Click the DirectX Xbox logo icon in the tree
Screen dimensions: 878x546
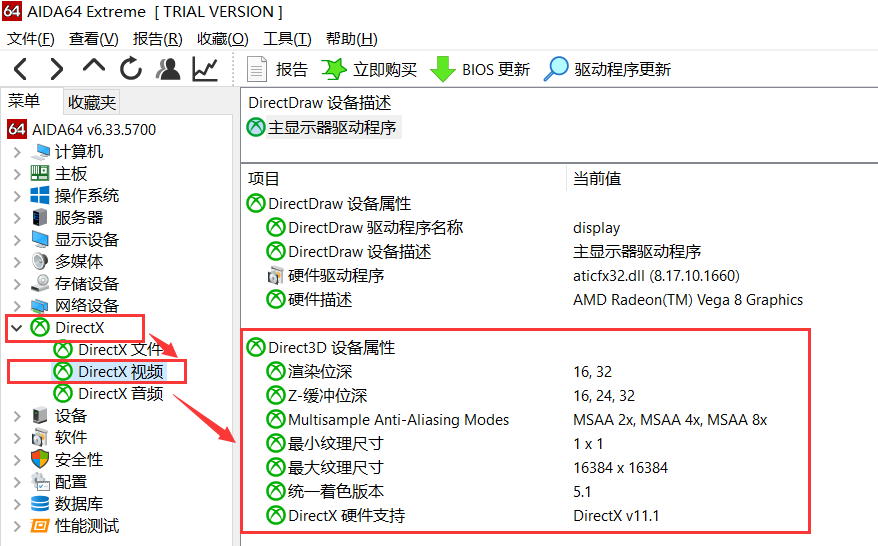click(x=40, y=328)
